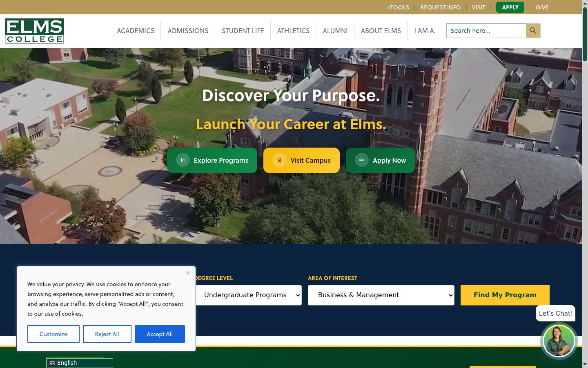
Task: Click the Give link
Action: pos(542,7)
